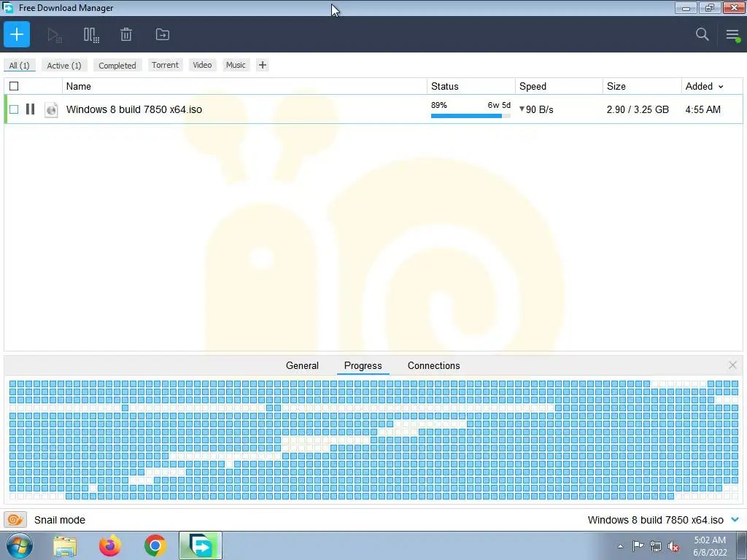Filter downloads by Completed

coord(117,65)
